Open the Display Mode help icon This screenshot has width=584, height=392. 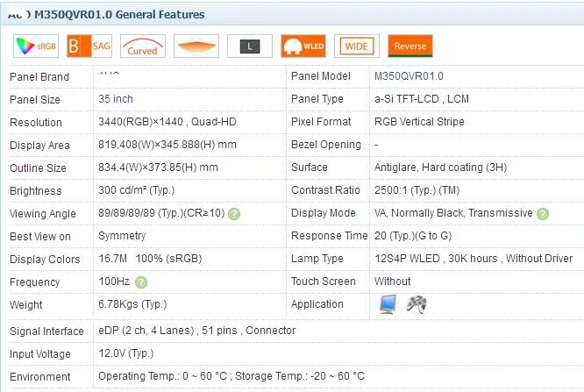point(543,214)
